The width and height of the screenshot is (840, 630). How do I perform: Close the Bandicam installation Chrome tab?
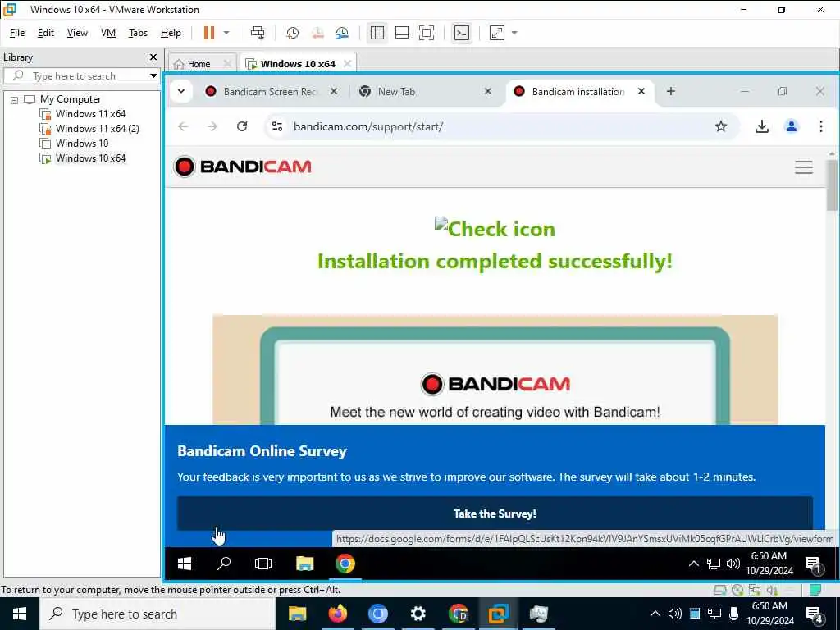(641, 92)
